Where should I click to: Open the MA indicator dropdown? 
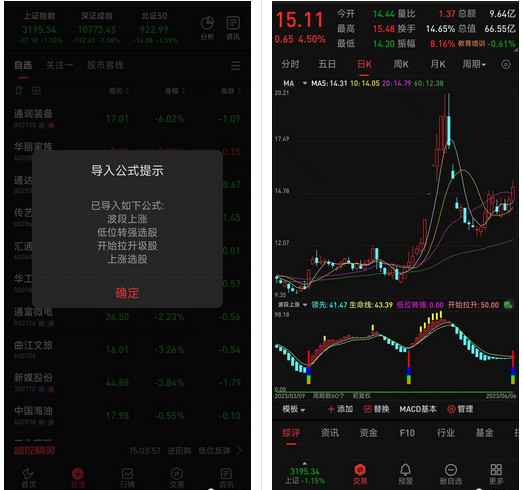295,83
